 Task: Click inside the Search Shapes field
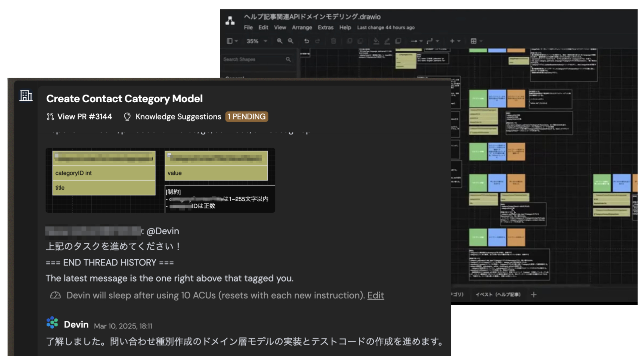255,59
